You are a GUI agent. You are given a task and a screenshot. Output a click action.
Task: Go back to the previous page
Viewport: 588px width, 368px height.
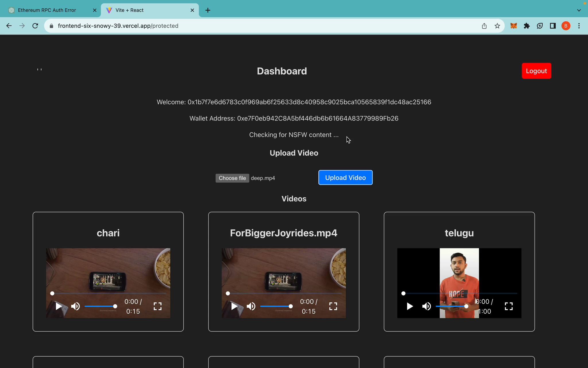(9, 26)
